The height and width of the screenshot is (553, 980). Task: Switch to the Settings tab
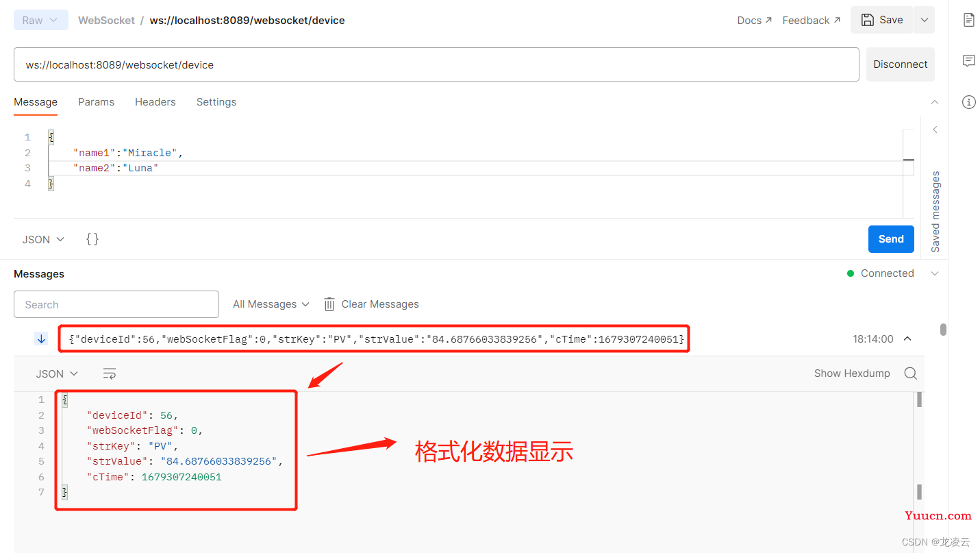216,102
